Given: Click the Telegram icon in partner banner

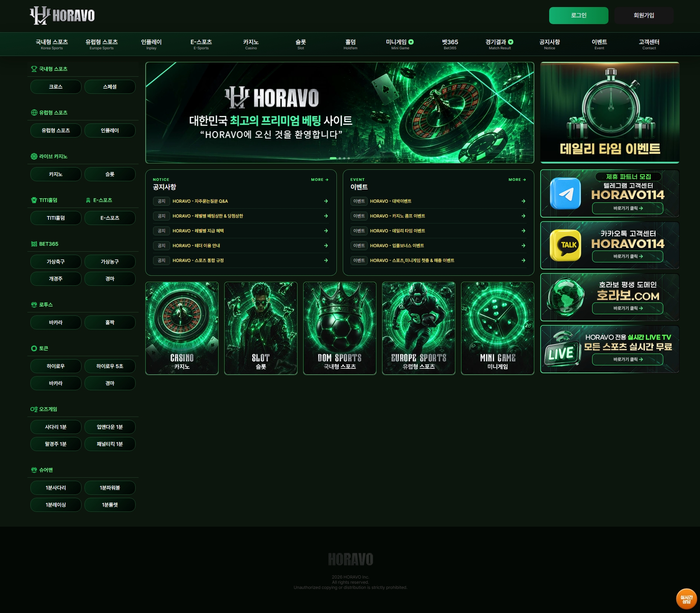Looking at the screenshot, I should pyautogui.click(x=565, y=193).
